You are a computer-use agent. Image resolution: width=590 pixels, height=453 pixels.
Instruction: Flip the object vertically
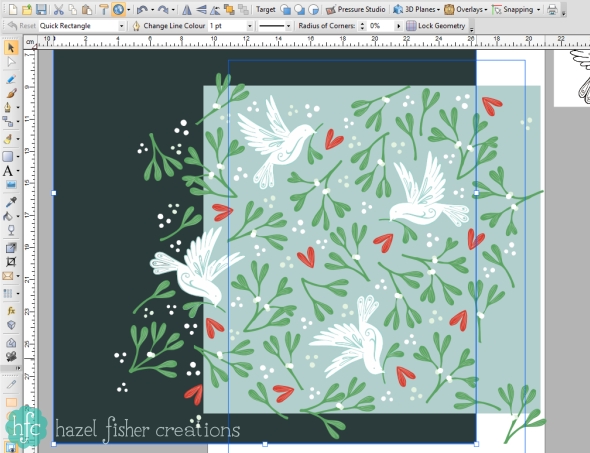(201, 9)
